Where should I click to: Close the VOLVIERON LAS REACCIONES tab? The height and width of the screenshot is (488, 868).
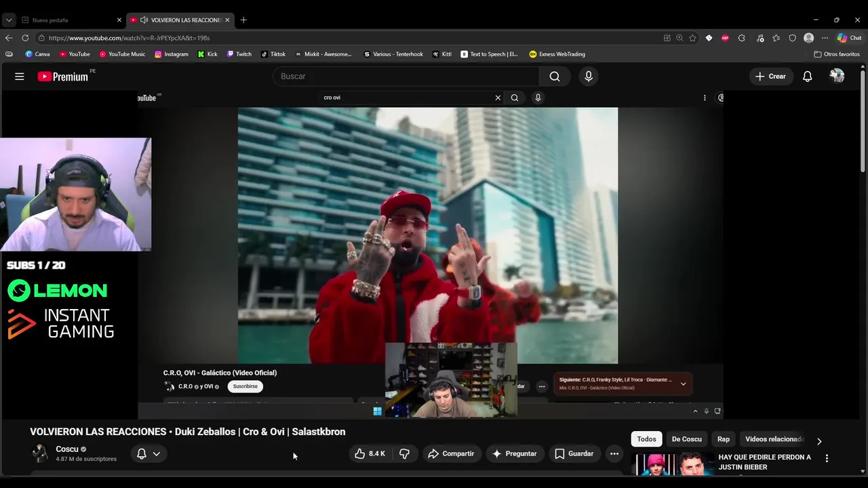[227, 20]
